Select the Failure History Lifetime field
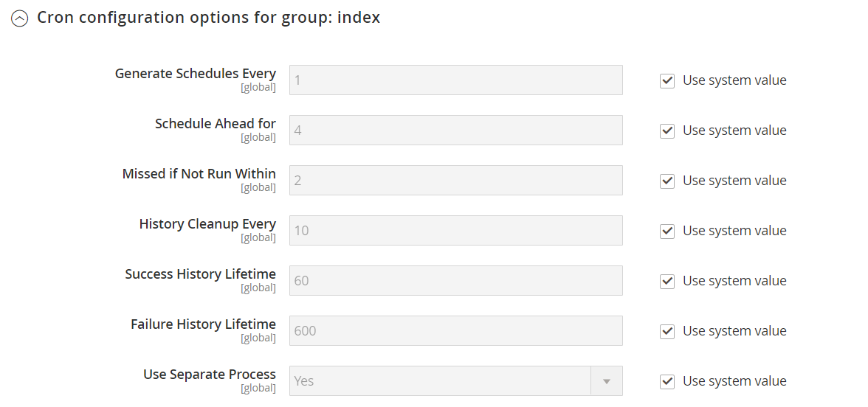Screen dimensions: 868x407 [455, 331]
